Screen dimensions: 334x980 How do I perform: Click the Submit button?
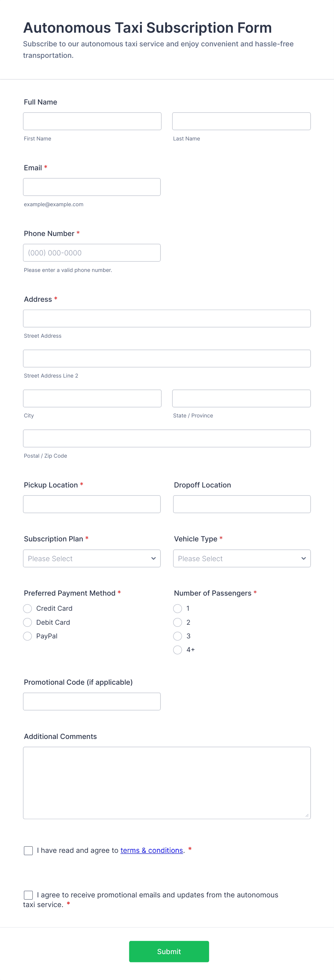click(168, 952)
